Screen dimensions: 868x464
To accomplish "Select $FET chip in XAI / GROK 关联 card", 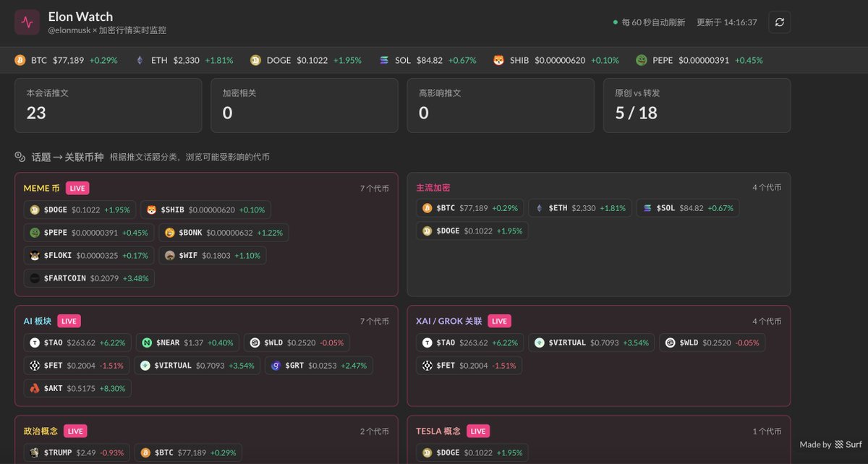I will point(469,366).
